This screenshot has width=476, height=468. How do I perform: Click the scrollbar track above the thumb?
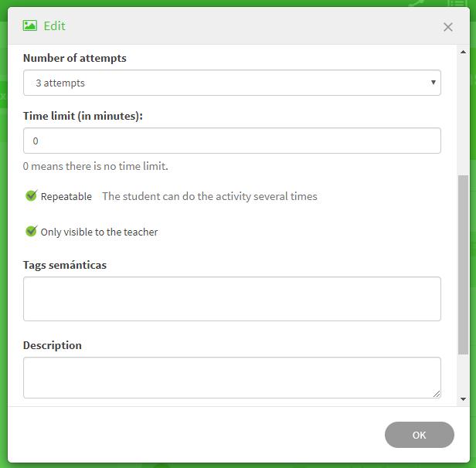[463, 116]
